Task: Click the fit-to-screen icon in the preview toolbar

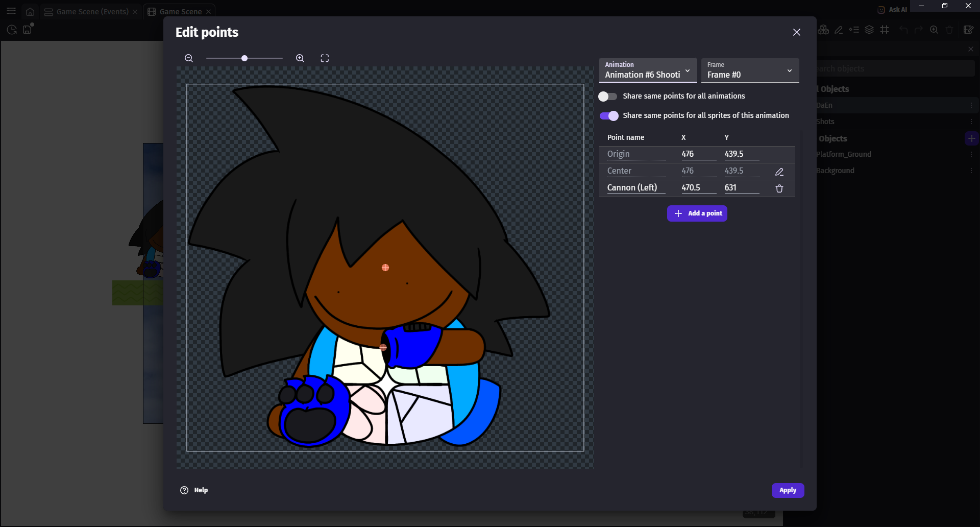Action: pyautogui.click(x=325, y=58)
